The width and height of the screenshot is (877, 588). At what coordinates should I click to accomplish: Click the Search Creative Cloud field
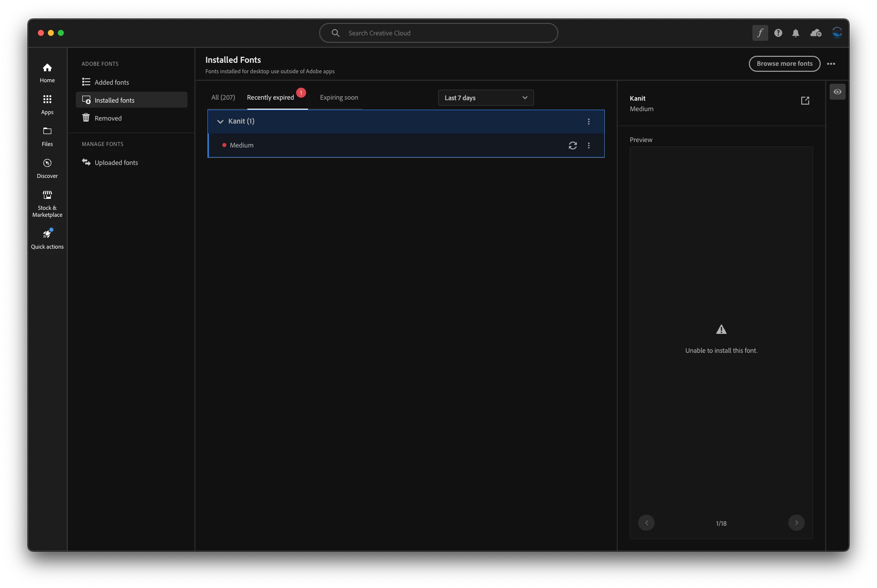439,33
